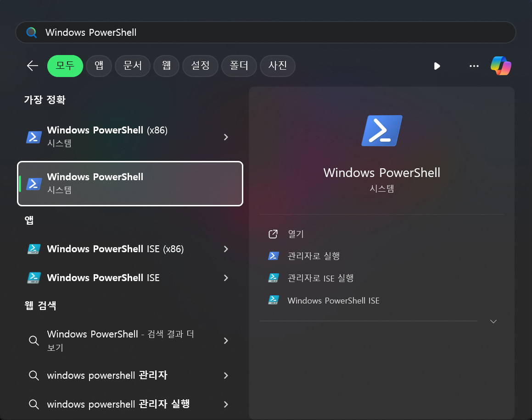Choose 관리자로 실행 action
The image size is (532, 420).
pos(382,256)
